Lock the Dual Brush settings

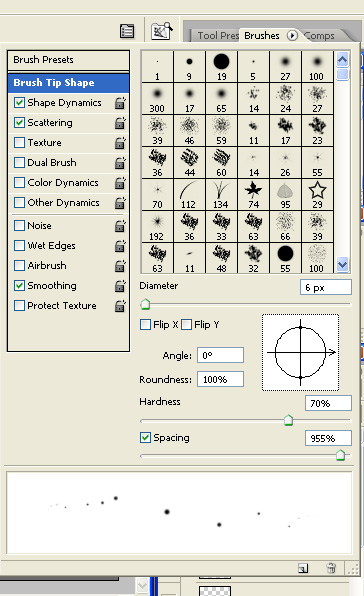pyautogui.click(x=120, y=163)
